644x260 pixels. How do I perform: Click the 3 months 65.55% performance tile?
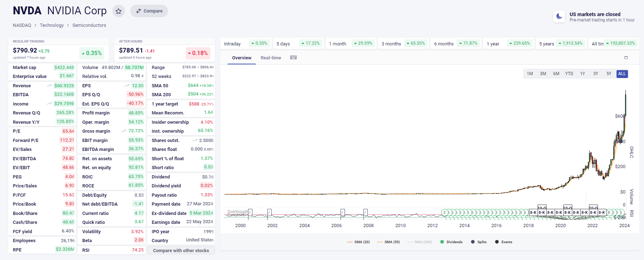pos(403,44)
